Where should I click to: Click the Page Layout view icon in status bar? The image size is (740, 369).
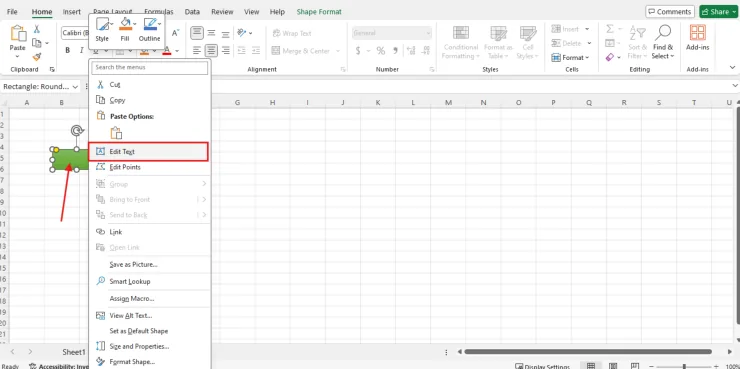(613, 366)
